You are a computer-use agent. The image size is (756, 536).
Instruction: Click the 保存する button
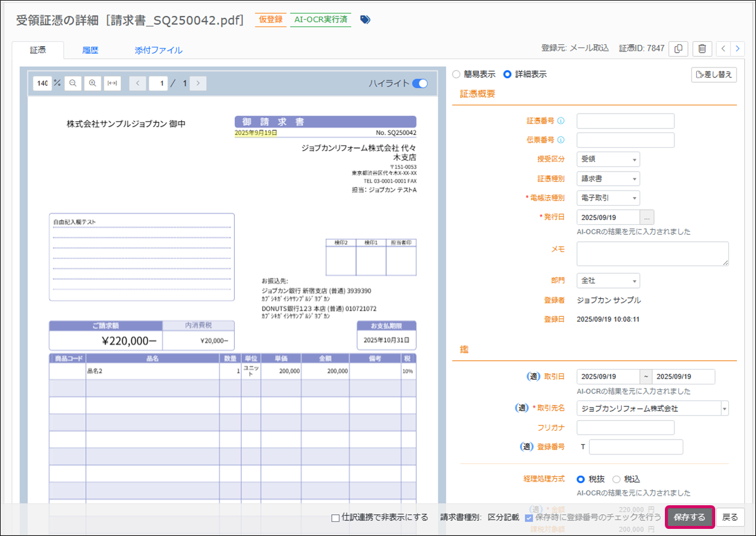pyautogui.click(x=690, y=517)
